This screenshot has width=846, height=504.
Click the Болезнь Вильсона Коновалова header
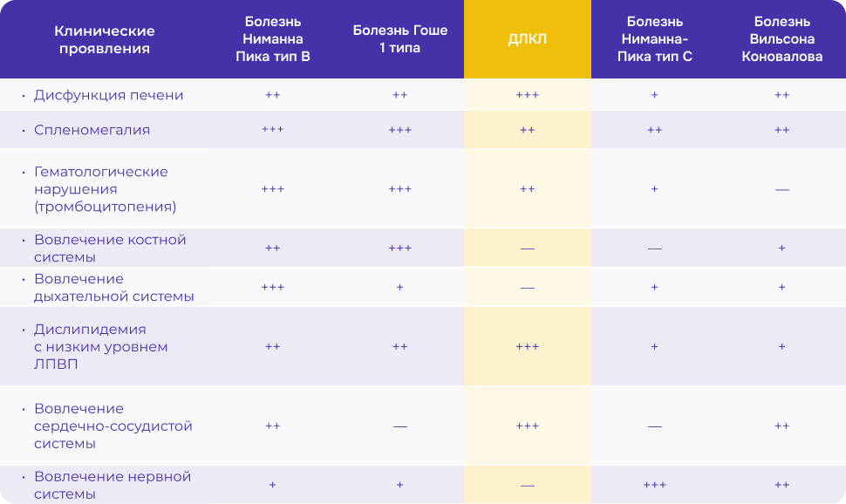781,39
